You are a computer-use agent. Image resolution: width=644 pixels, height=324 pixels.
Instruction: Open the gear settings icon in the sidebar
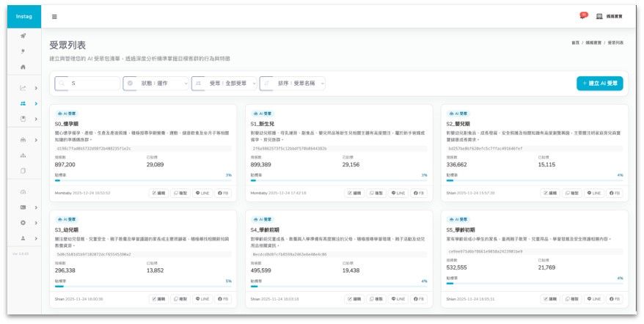tap(23, 223)
